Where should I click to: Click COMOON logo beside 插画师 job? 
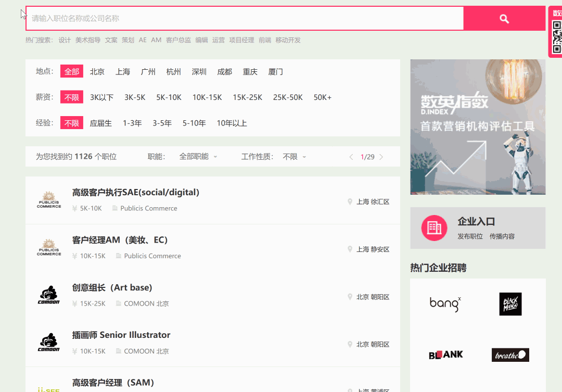[49, 343]
